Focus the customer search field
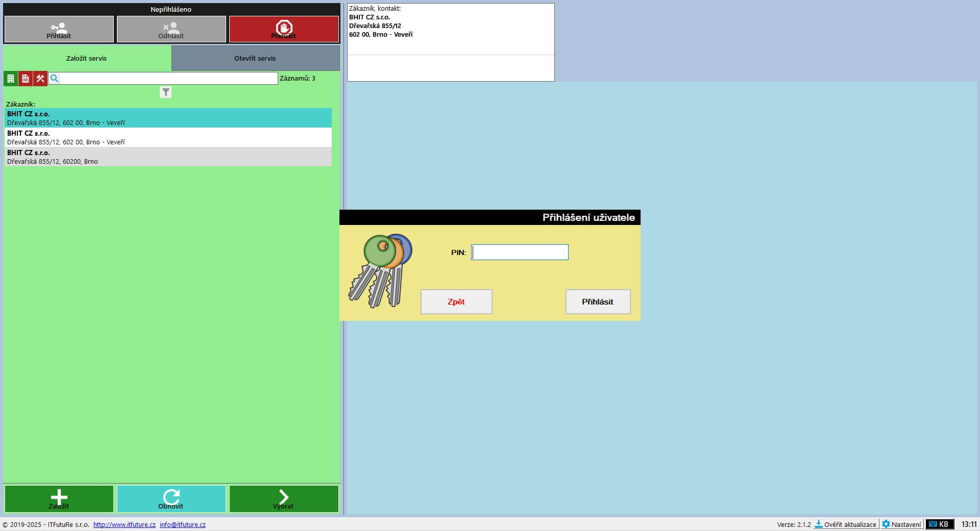Viewport: 980px width, 531px height. coord(168,79)
